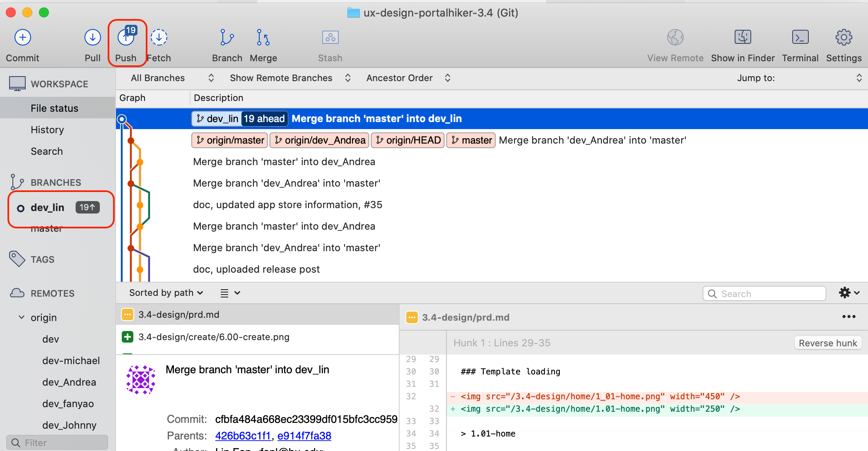Select commit 'doc, uploaded release post'
Screen dimensions: 868x451
(x=256, y=269)
